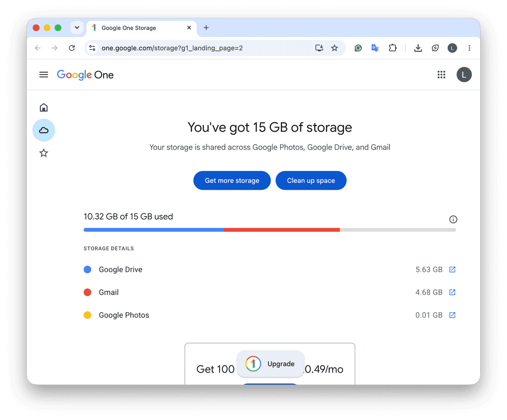The image size is (507, 420).
Task: Click the Upgrade floating button
Action: (x=271, y=364)
